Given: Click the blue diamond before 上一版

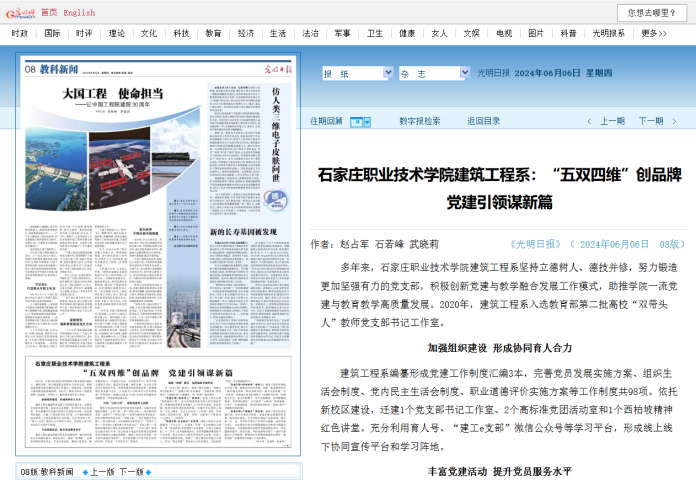Looking at the screenshot, I should pyautogui.click(x=86, y=472).
